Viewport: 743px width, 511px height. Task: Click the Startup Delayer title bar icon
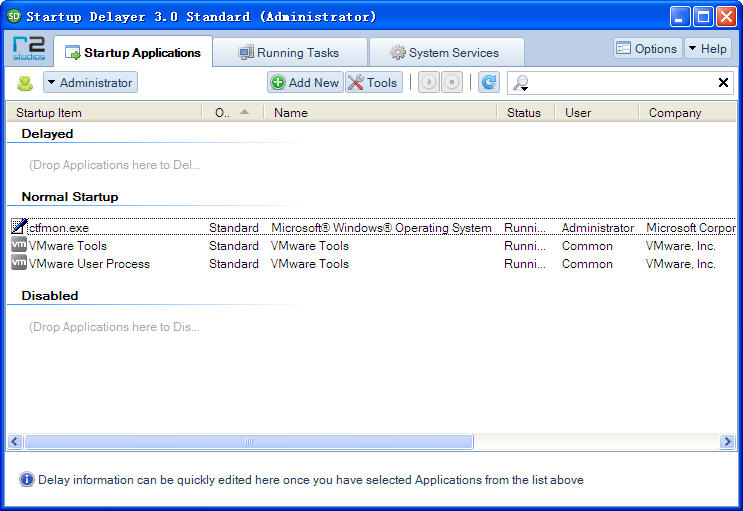coord(14,16)
